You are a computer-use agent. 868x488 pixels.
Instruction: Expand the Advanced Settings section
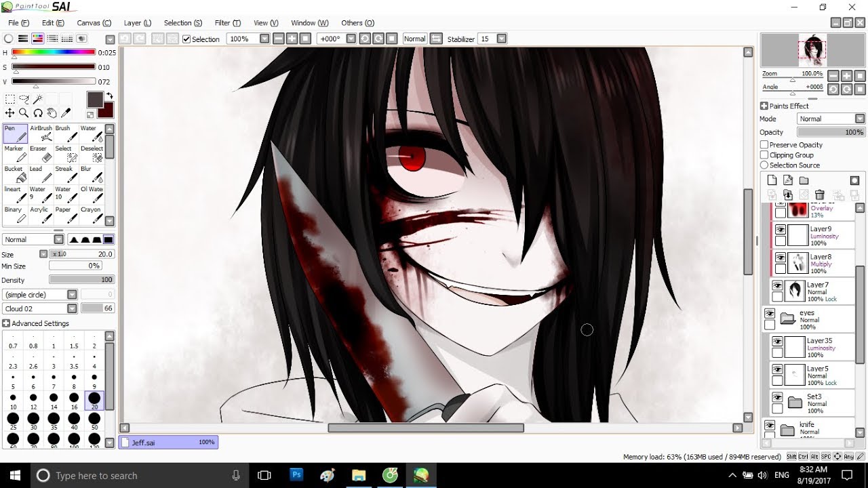click(x=6, y=323)
